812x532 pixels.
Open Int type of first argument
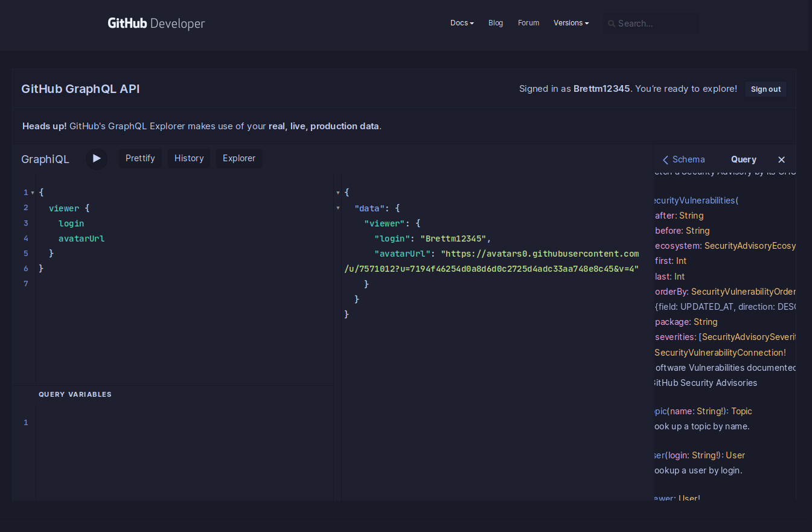point(681,261)
